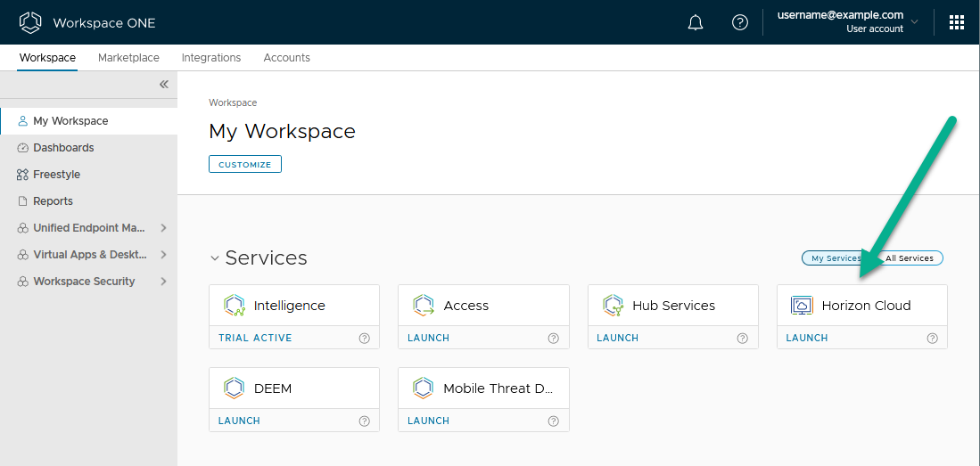Click the Horizon Cloud monitor icon

(x=802, y=306)
